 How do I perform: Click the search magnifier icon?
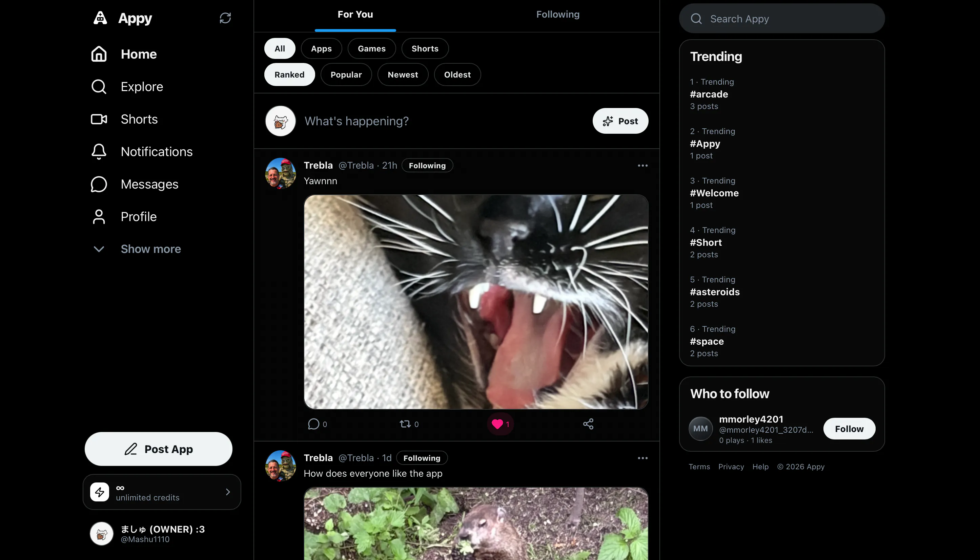pyautogui.click(x=696, y=19)
